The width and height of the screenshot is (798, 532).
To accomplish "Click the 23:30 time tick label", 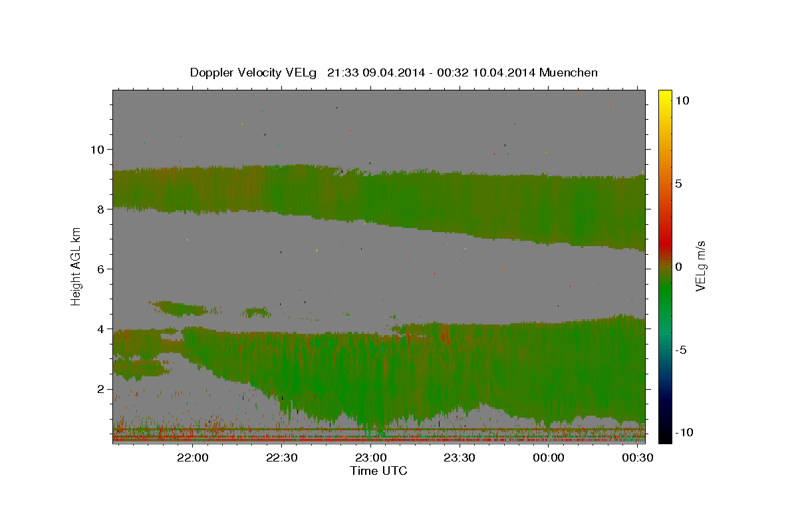I will click(460, 458).
